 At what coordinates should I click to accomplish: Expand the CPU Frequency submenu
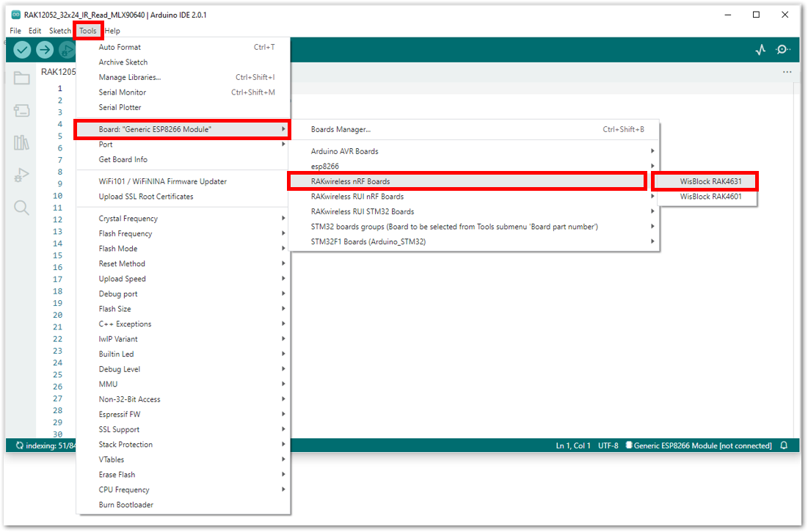pos(183,489)
